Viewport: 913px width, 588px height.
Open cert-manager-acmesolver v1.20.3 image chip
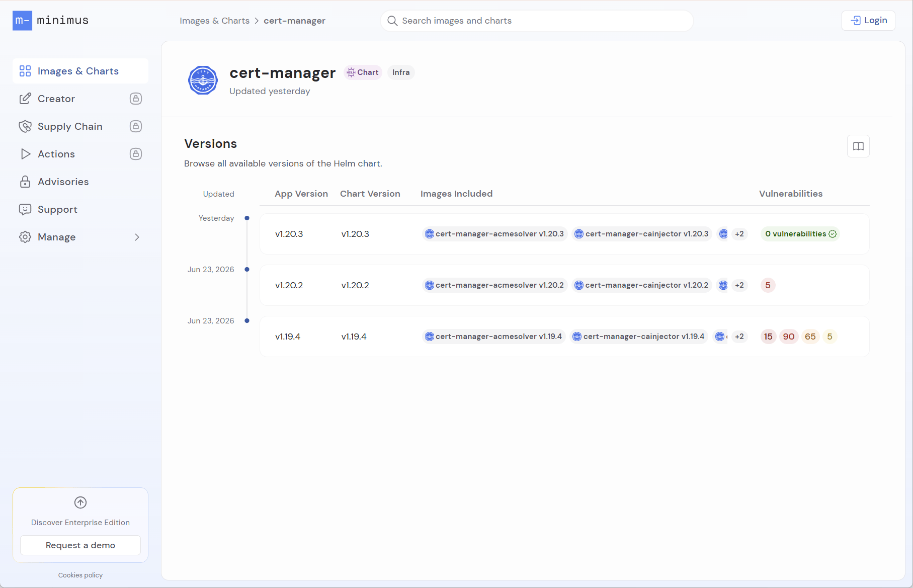point(495,234)
